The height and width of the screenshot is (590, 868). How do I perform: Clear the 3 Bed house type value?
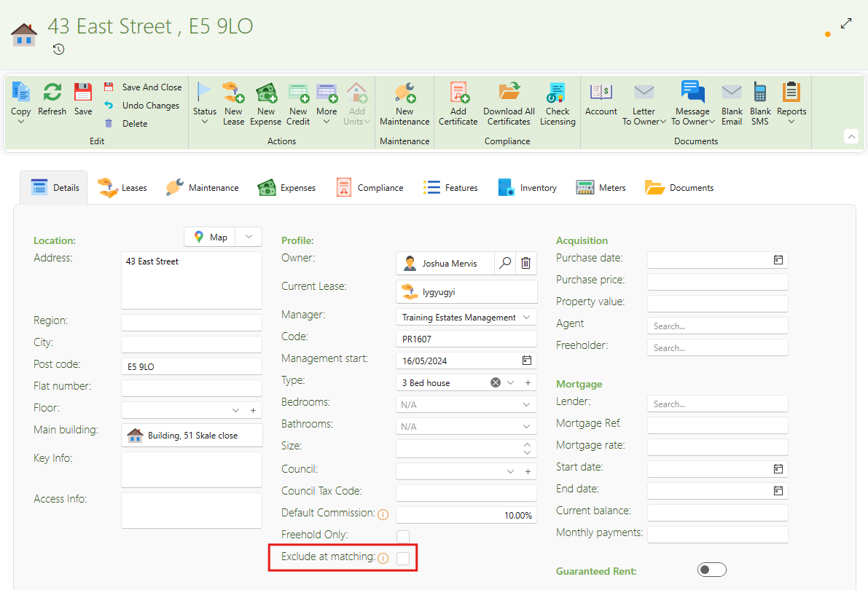coord(496,382)
